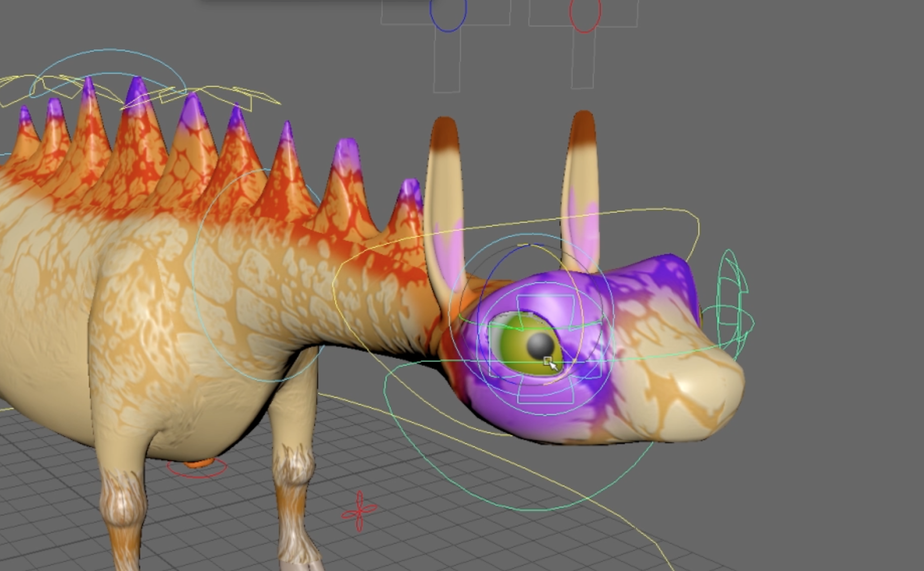Pick the small square handle at the cursor on the eye
Image resolution: width=924 pixels, height=571 pixels.
[548, 361]
